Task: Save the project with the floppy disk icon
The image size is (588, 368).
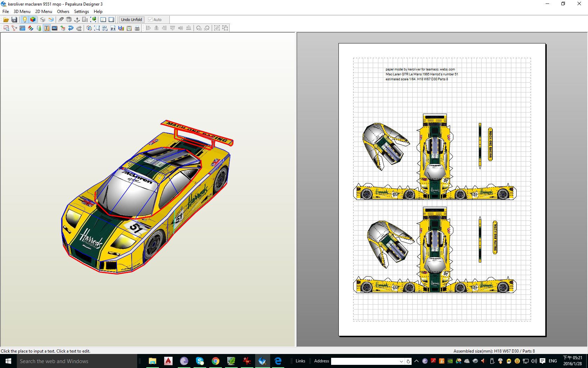Action: [x=14, y=20]
